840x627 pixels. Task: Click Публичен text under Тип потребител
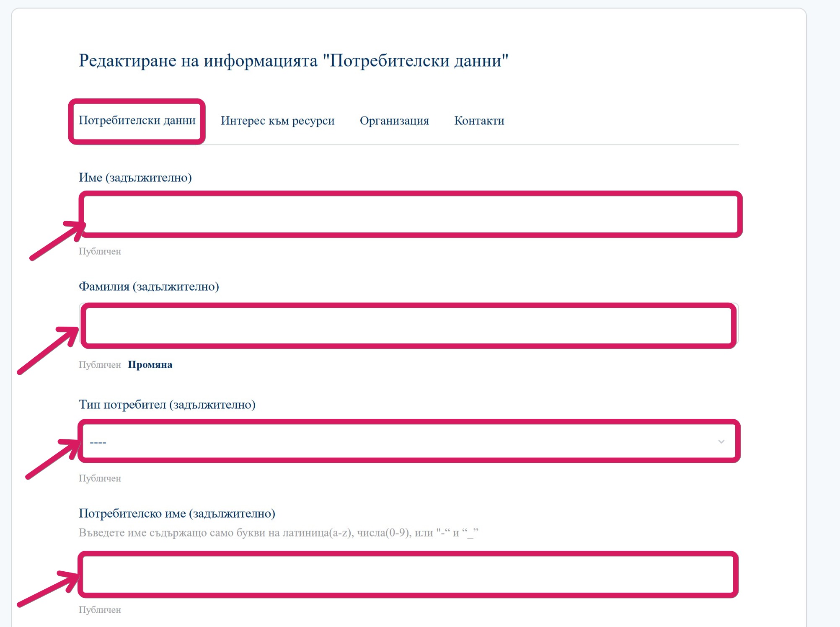tap(100, 478)
